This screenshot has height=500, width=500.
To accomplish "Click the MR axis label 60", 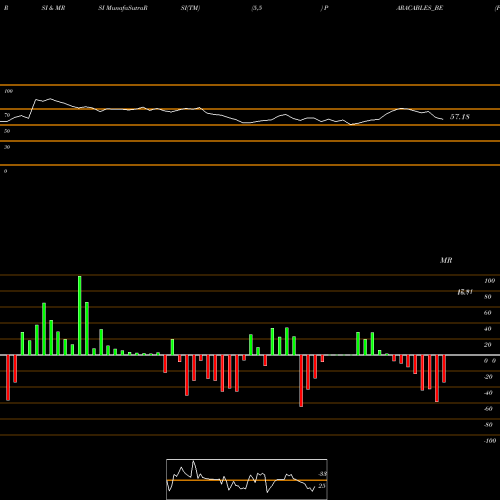I will pos(487,313).
